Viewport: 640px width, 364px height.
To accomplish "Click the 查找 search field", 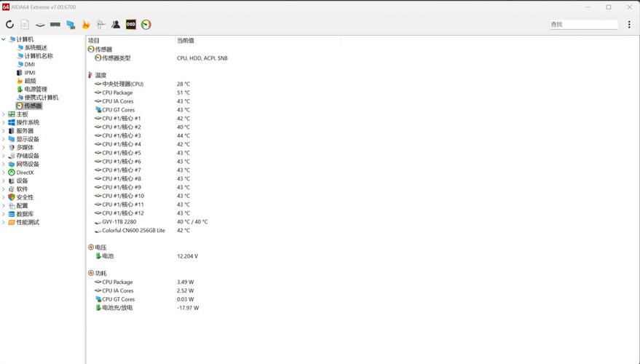I will pos(582,25).
